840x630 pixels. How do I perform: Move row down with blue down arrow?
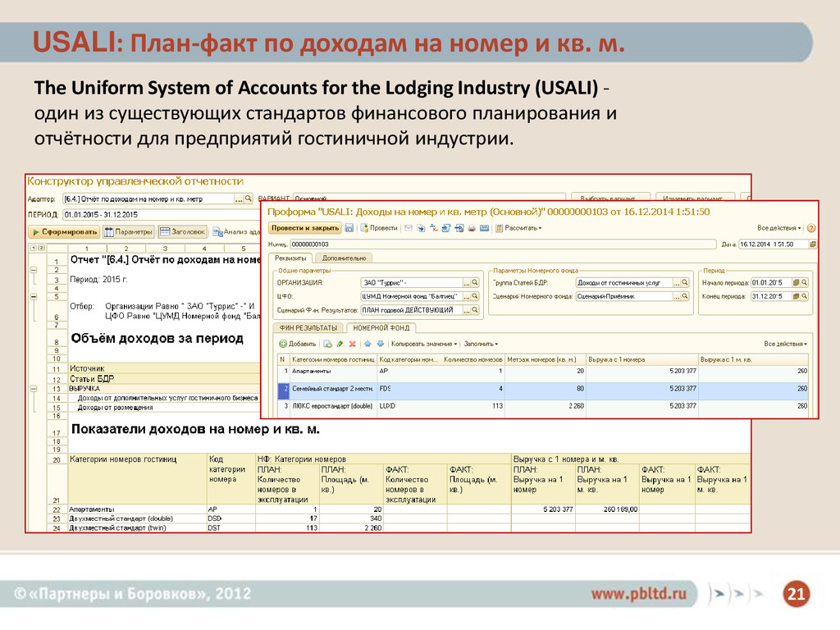click(x=381, y=344)
